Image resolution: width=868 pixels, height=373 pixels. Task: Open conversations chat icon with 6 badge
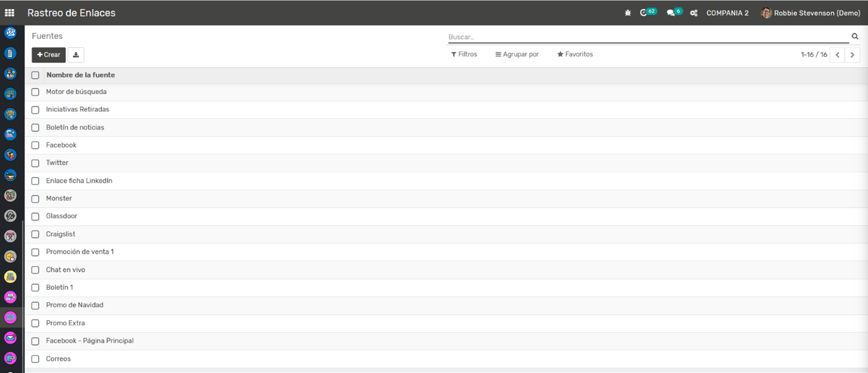671,13
